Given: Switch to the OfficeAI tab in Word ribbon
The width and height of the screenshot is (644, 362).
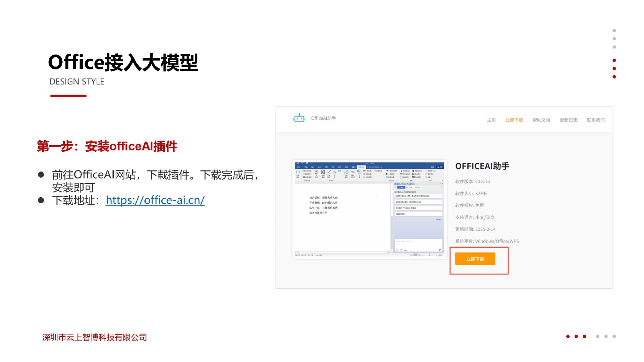Looking at the screenshot, I should tap(361, 167).
